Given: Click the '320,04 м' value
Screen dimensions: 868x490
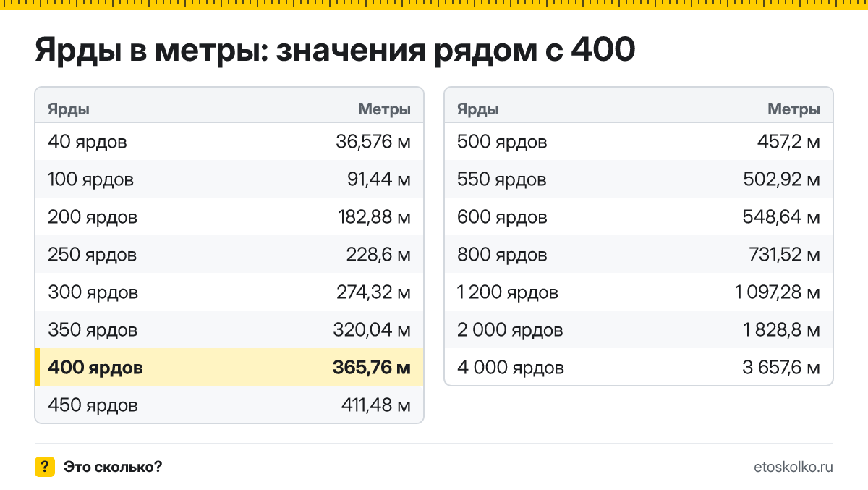Looking at the screenshot, I should (x=373, y=330).
